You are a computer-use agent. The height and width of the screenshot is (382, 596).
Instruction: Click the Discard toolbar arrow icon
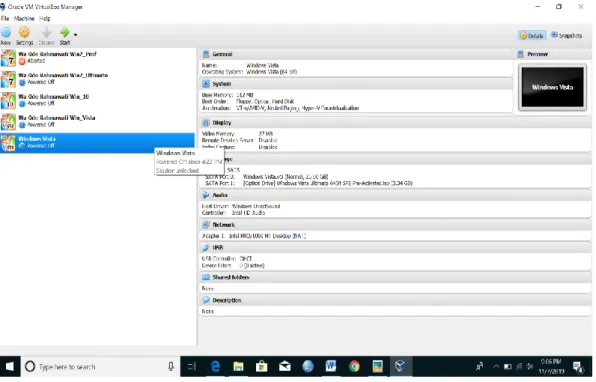46,32
